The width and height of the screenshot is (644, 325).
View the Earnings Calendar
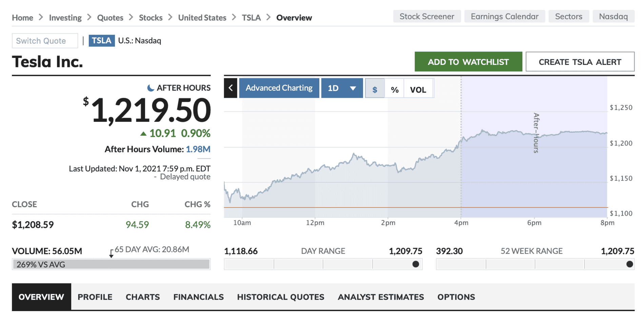[x=504, y=16]
